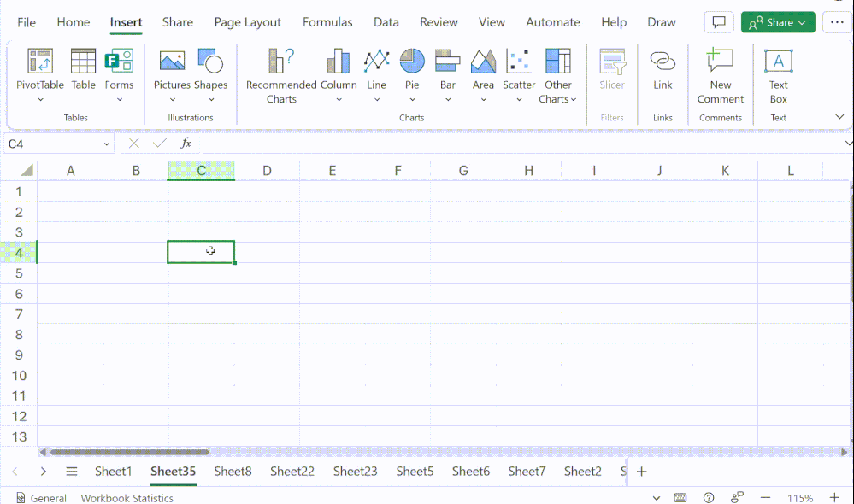Click the feedback icon in status bar

click(737, 497)
